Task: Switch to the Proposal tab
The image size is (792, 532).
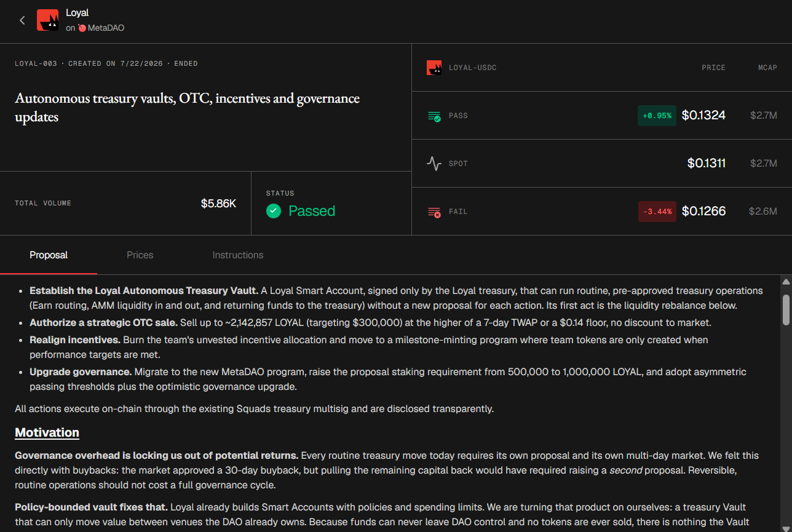Action: point(49,255)
